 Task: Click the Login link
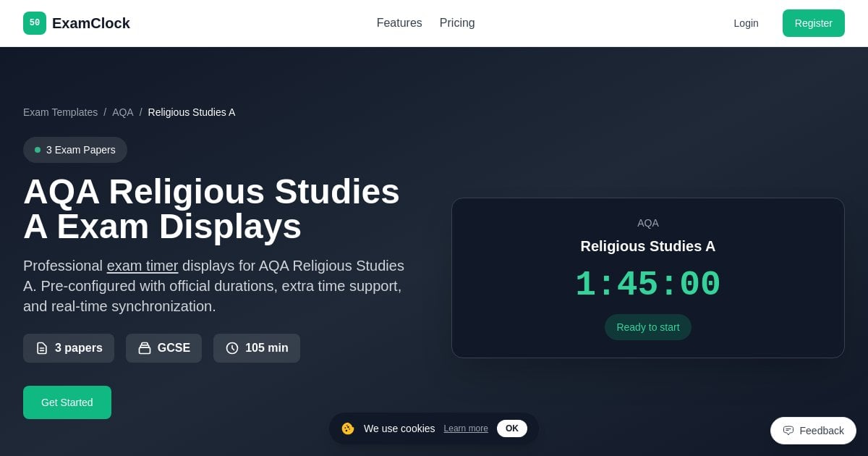746,23
